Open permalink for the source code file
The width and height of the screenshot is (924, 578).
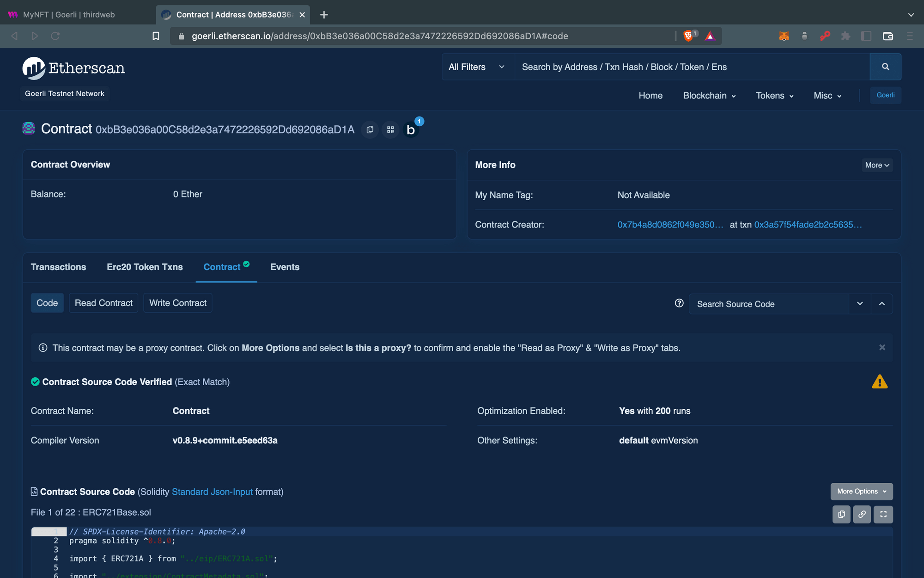pos(862,514)
